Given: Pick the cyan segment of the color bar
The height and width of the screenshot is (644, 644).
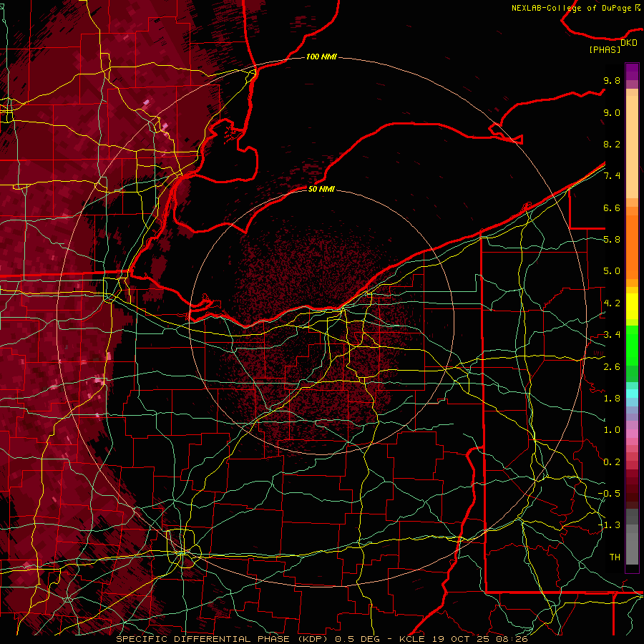Looking at the screenshot, I should click(632, 394).
